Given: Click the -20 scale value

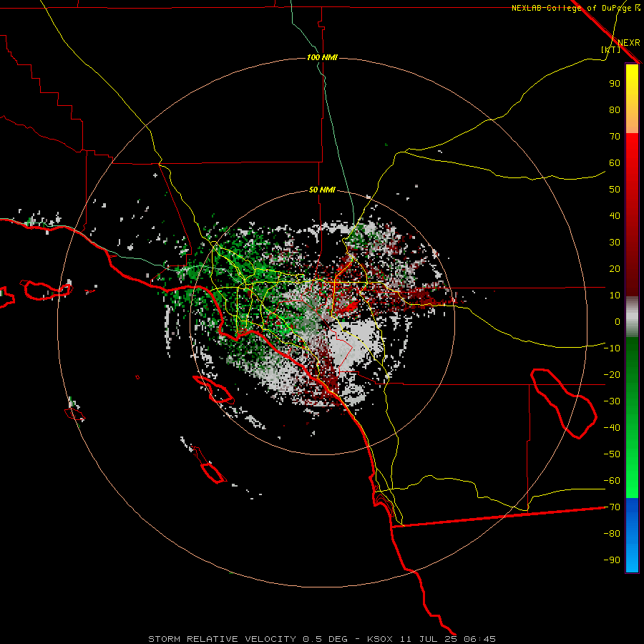Looking at the screenshot, I should pos(612,375).
